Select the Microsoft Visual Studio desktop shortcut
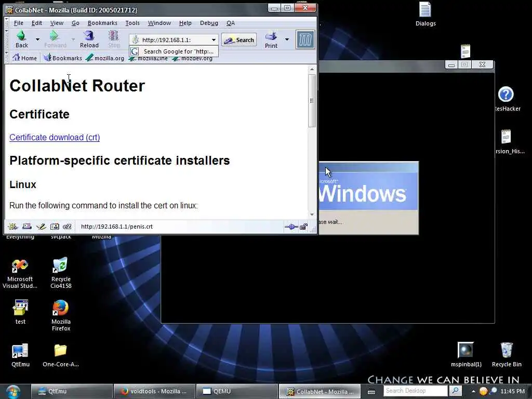The image size is (532, 399). (20, 273)
